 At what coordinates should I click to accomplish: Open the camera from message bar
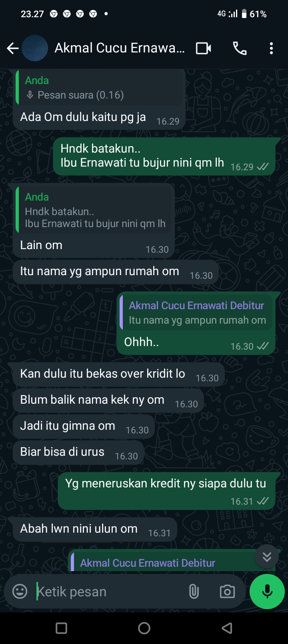click(227, 592)
